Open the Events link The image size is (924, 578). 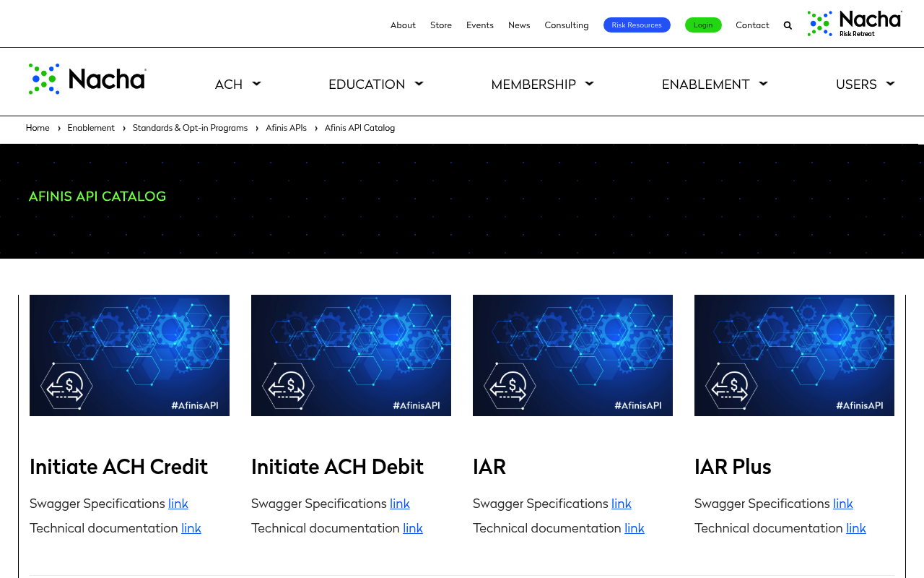[x=480, y=25]
